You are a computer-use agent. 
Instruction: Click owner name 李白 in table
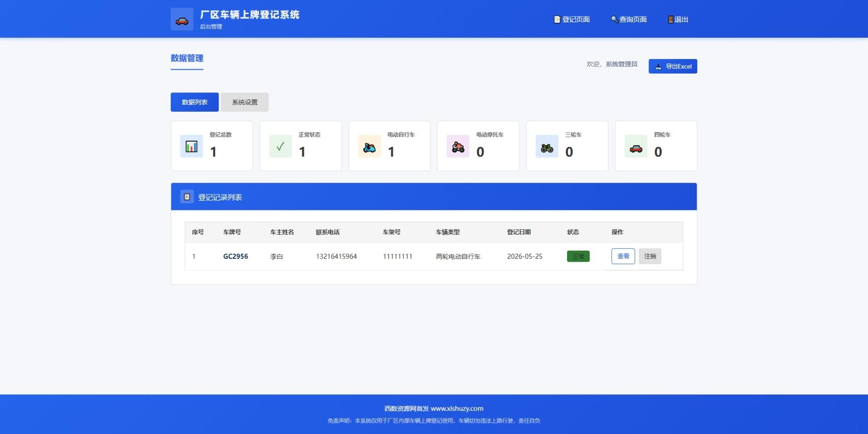(x=277, y=256)
